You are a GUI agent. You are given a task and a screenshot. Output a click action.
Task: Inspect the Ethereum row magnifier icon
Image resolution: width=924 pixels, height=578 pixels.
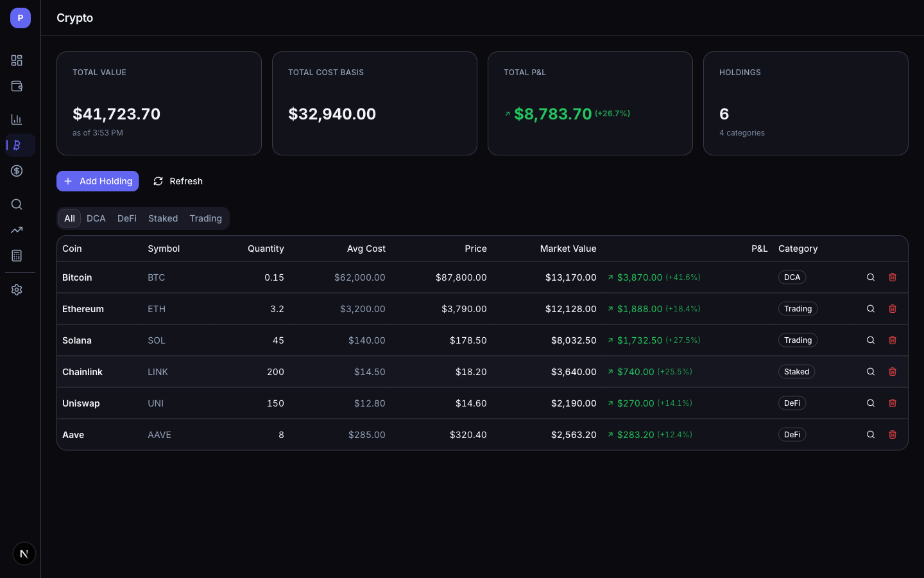(x=871, y=309)
